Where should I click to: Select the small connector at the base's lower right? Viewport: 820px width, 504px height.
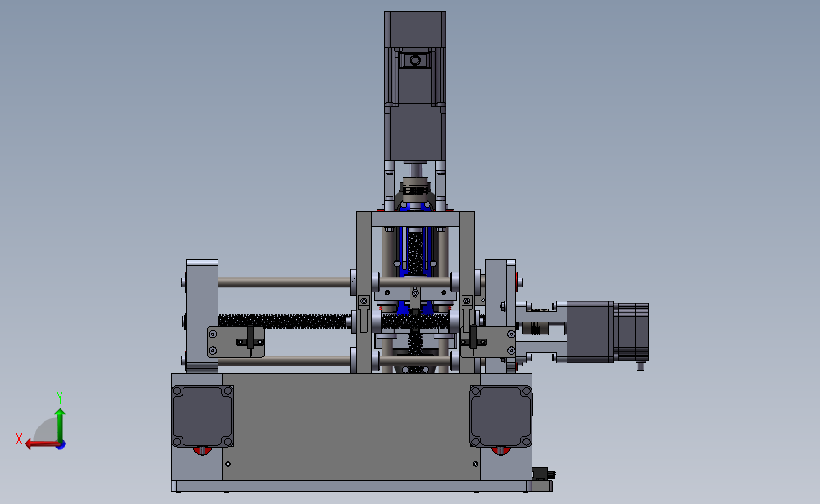544,474
